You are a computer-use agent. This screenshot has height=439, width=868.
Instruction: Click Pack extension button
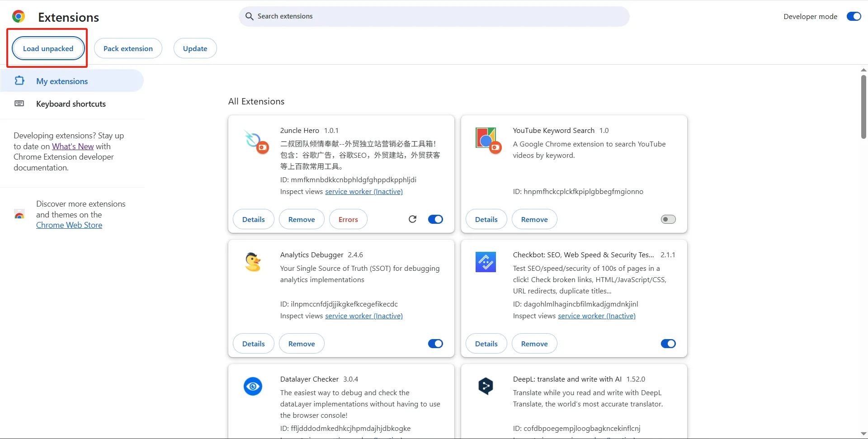coord(128,48)
